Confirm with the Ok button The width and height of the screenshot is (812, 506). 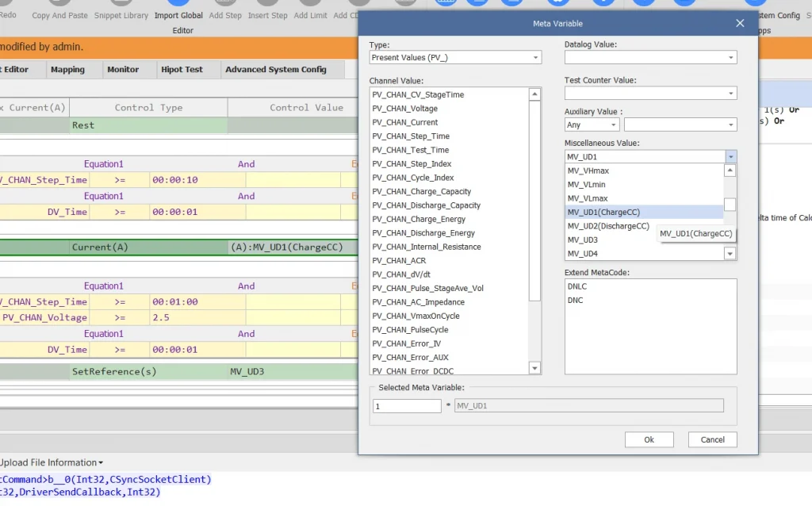tap(649, 439)
